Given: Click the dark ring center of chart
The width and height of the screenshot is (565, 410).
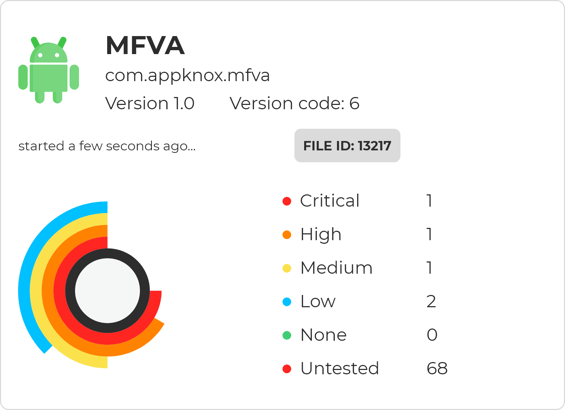Looking at the screenshot, I should click(107, 290).
